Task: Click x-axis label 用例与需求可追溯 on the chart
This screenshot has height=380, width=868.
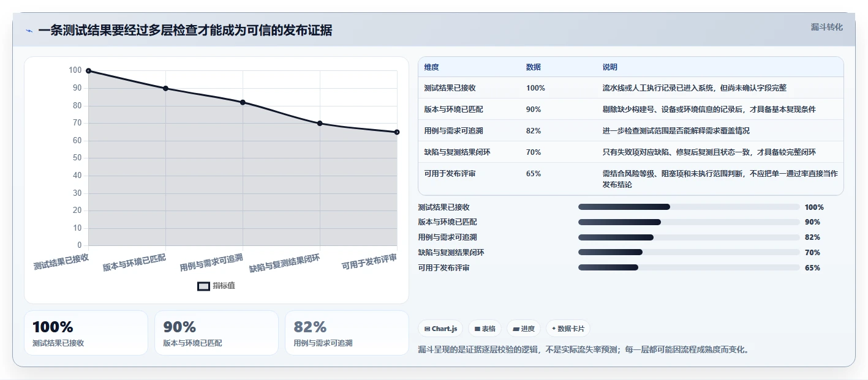Action: 211,263
